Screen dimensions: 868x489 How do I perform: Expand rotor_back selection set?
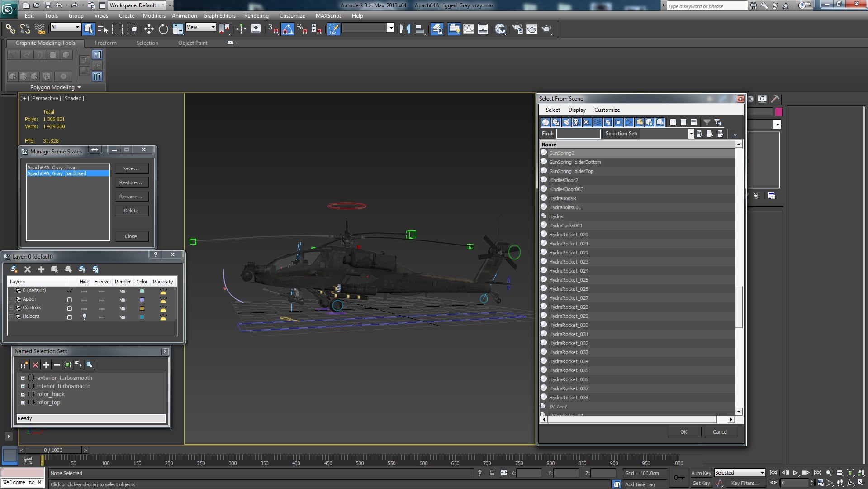pyautogui.click(x=23, y=394)
